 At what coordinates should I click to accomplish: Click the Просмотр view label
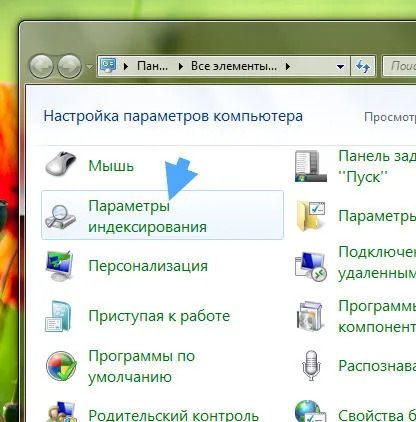(x=390, y=117)
